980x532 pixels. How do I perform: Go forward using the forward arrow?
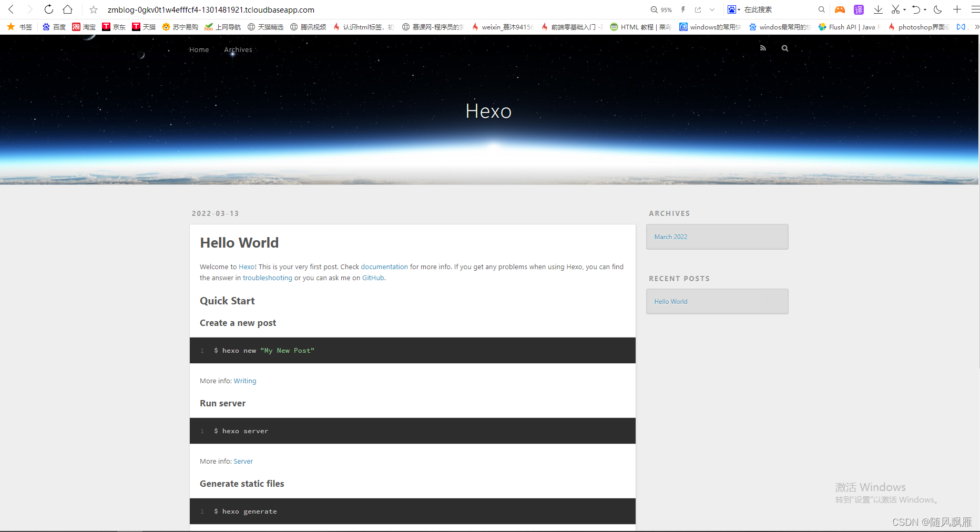pyautogui.click(x=30, y=9)
